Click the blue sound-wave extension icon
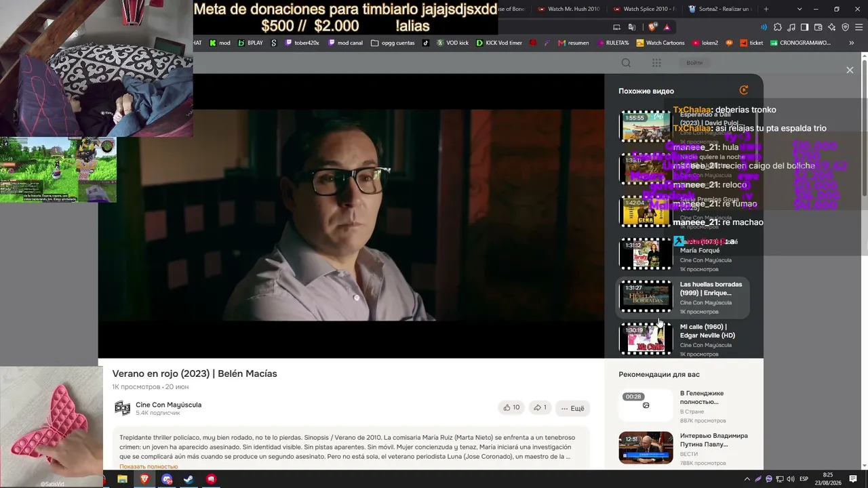 pyautogui.click(x=764, y=27)
